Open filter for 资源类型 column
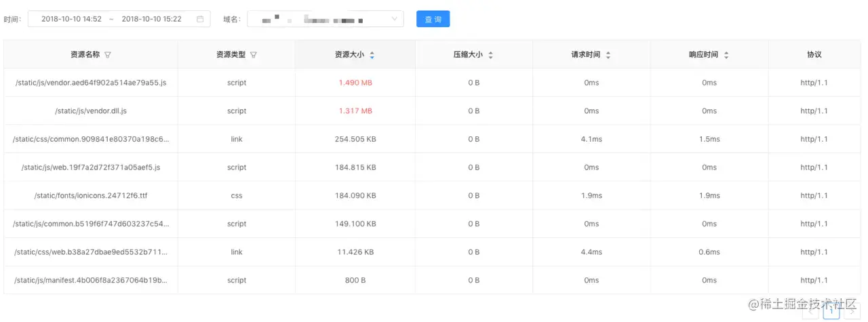 click(x=254, y=55)
